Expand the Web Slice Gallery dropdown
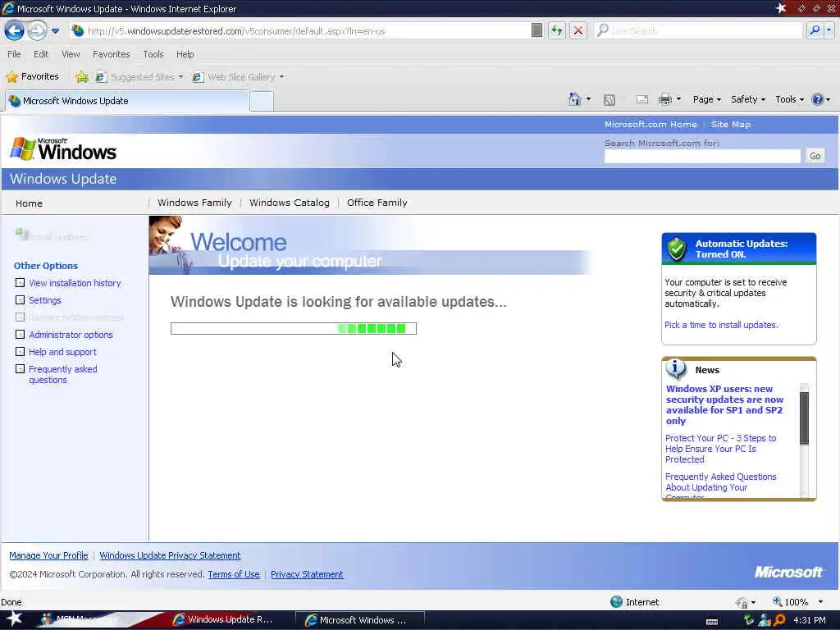 pos(281,76)
